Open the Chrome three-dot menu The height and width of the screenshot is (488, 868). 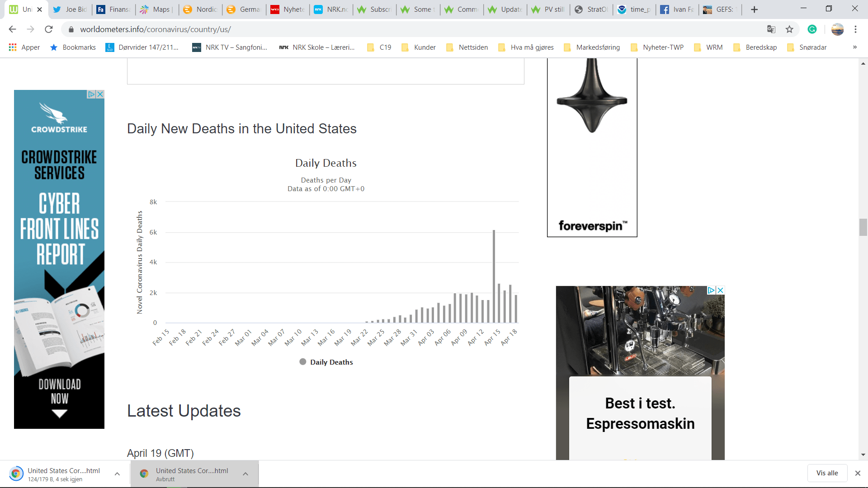click(x=855, y=29)
